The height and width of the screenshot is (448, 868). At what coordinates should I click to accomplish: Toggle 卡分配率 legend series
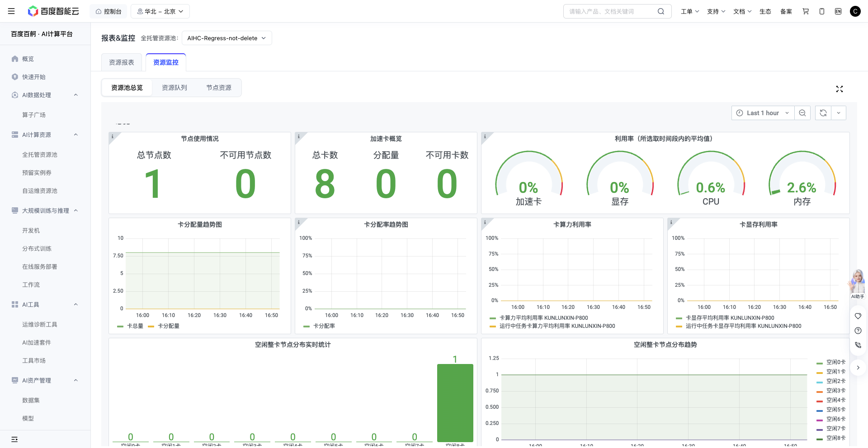pyautogui.click(x=319, y=326)
